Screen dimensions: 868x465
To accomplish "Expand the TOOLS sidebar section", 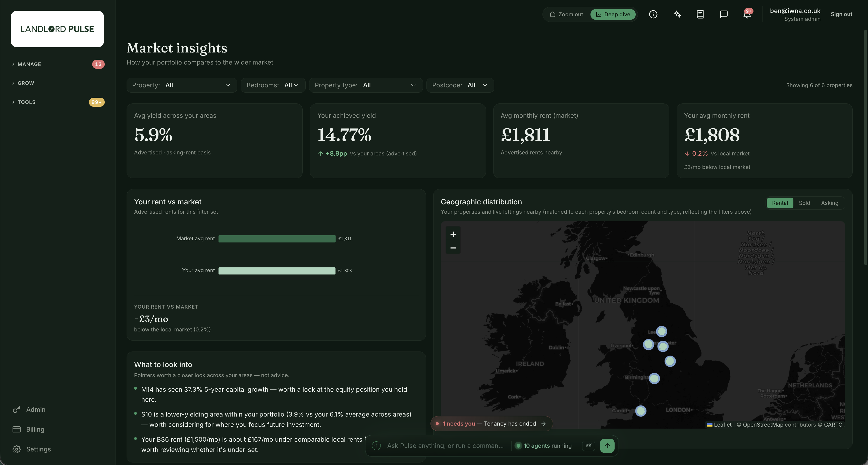I will click(x=58, y=102).
